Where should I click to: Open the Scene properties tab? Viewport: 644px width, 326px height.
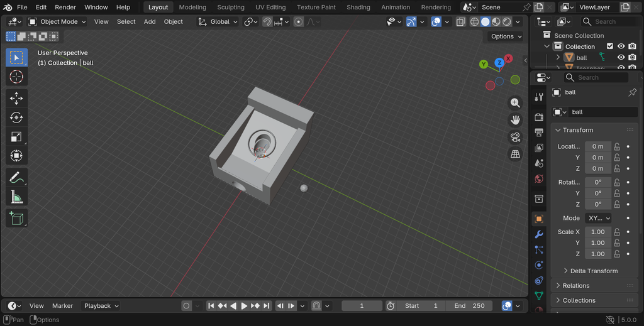coord(539,163)
